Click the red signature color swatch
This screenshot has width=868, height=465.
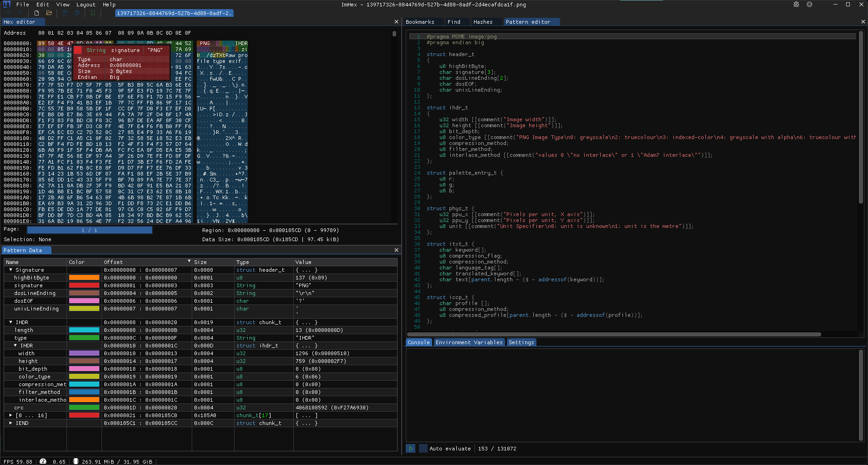click(x=84, y=285)
